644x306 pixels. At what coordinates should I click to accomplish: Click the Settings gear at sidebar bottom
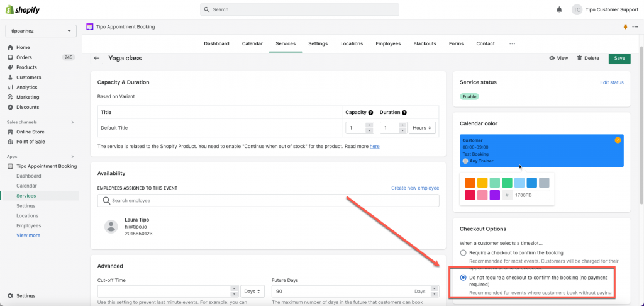coord(10,296)
